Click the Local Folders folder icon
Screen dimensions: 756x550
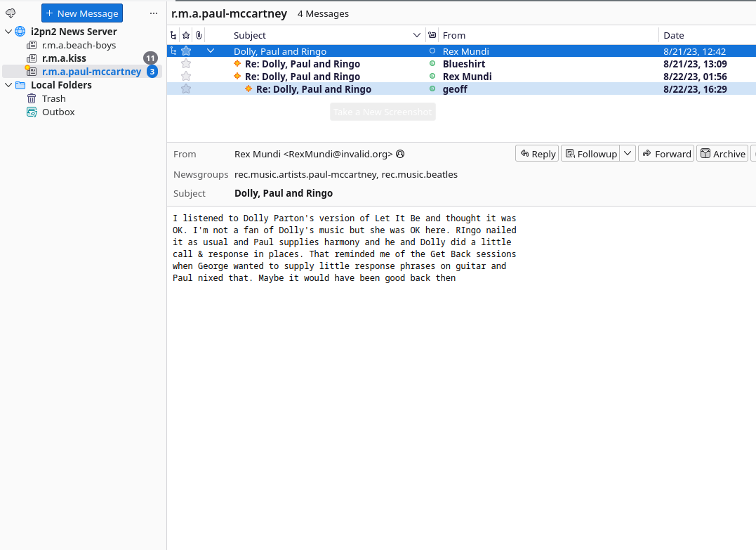pyautogui.click(x=20, y=86)
